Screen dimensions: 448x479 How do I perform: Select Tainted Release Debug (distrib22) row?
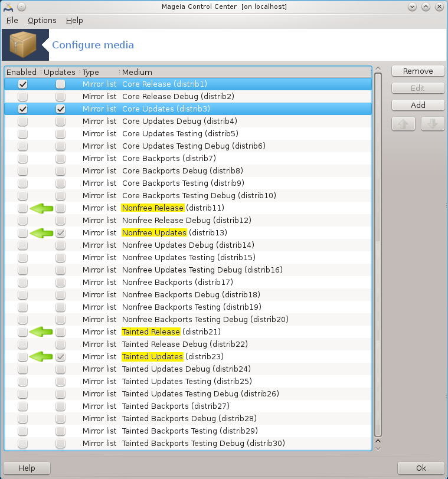(x=188, y=345)
